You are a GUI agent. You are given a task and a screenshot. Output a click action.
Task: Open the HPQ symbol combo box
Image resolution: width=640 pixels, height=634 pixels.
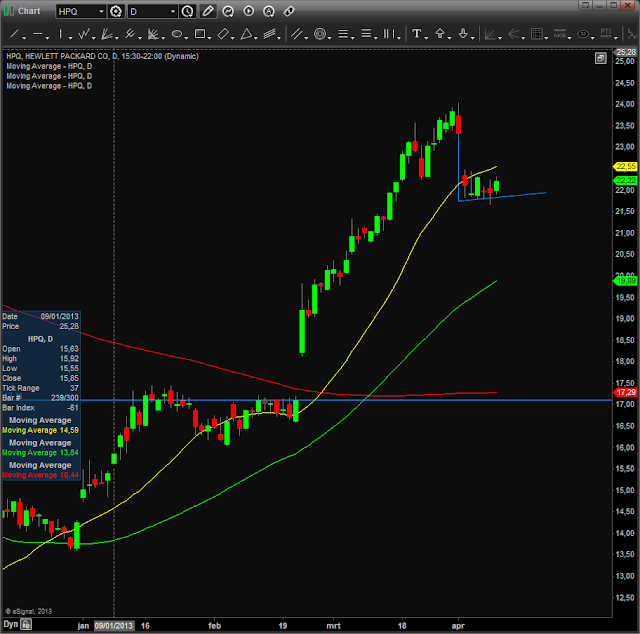81,11
